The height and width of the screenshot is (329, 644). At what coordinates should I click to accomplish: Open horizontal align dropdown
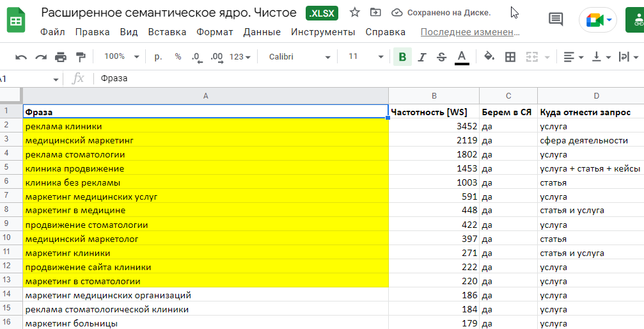(x=573, y=57)
